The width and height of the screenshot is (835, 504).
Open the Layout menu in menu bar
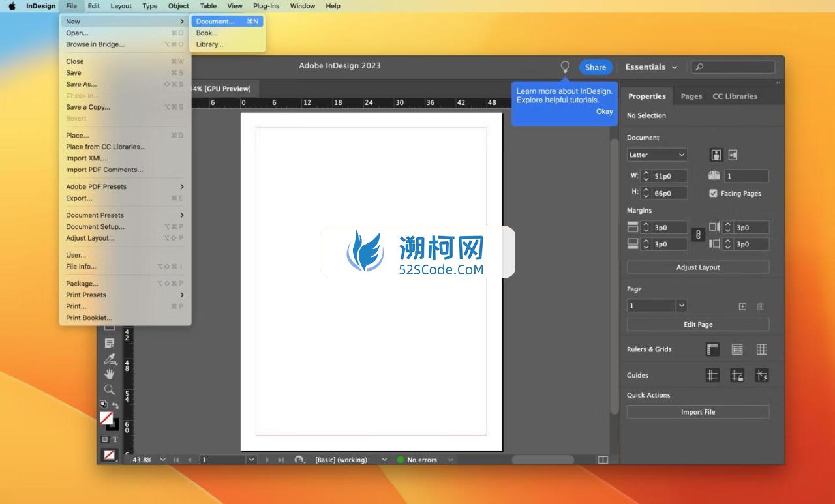tap(121, 6)
